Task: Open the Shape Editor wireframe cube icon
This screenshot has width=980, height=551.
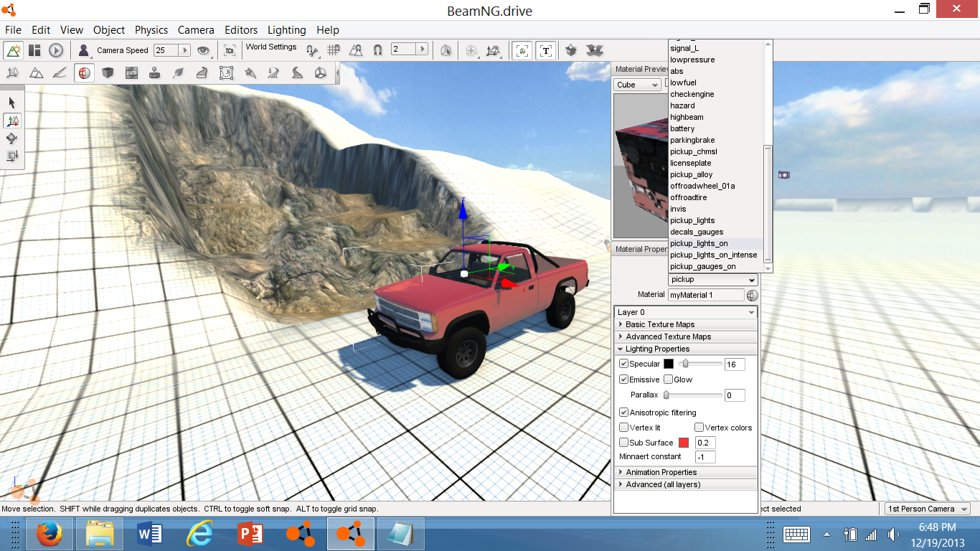Action: pyautogui.click(x=321, y=72)
